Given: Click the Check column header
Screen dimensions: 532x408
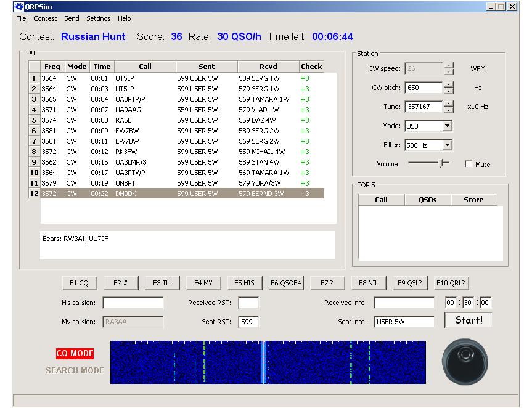Looking at the screenshot, I should click(311, 67).
